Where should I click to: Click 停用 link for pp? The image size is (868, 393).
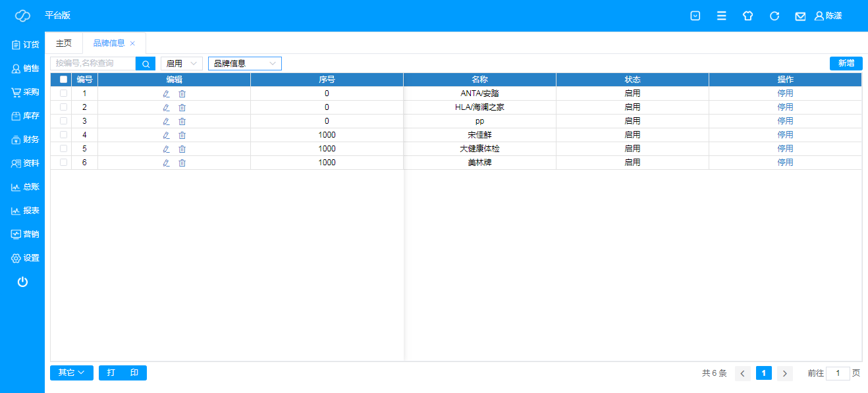coord(785,120)
